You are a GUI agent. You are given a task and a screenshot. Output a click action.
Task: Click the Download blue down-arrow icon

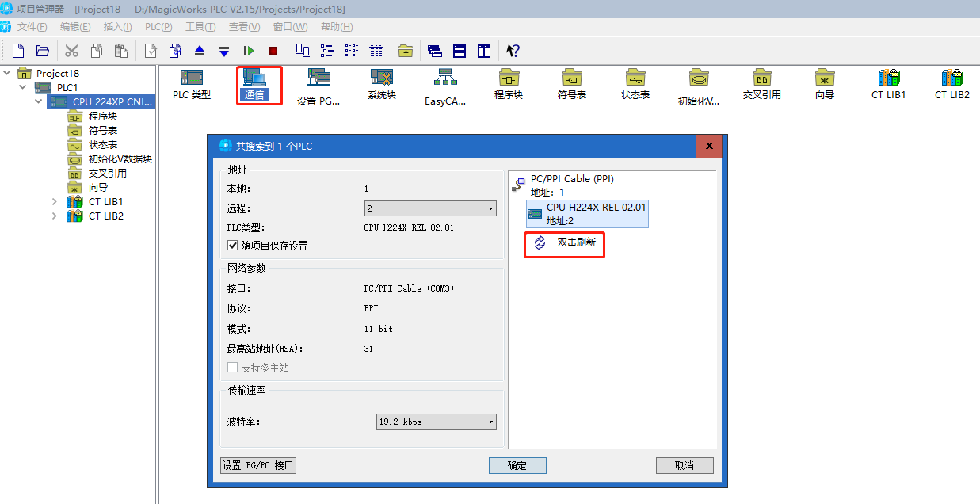[x=224, y=51]
